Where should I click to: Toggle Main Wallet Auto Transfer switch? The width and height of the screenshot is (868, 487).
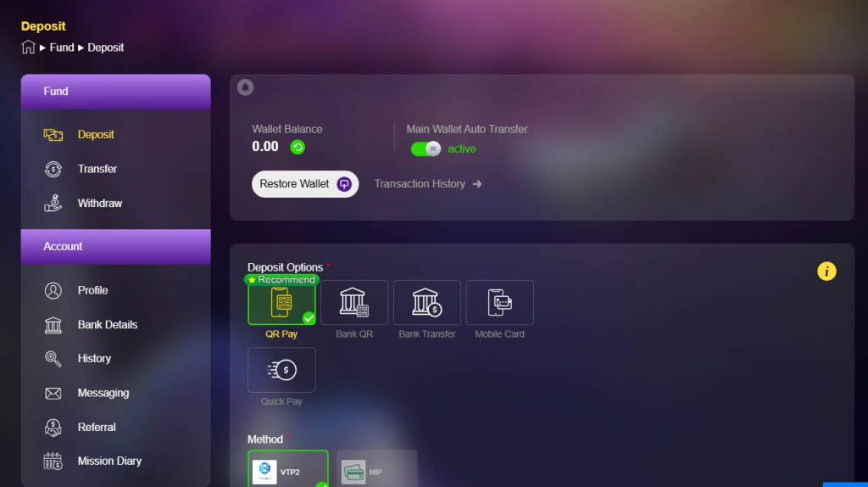click(426, 148)
